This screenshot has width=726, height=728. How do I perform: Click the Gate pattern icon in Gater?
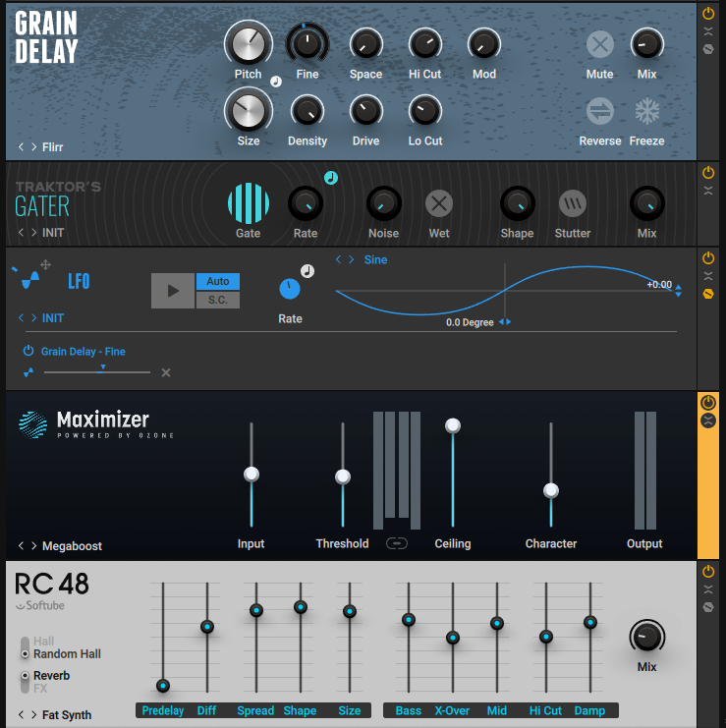coord(249,203)
